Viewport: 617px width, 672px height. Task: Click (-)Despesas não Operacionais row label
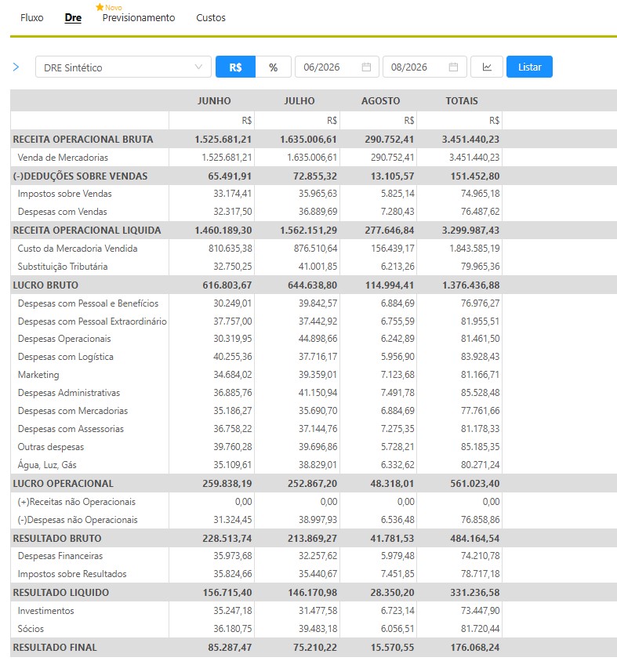(x=78, y=520)
